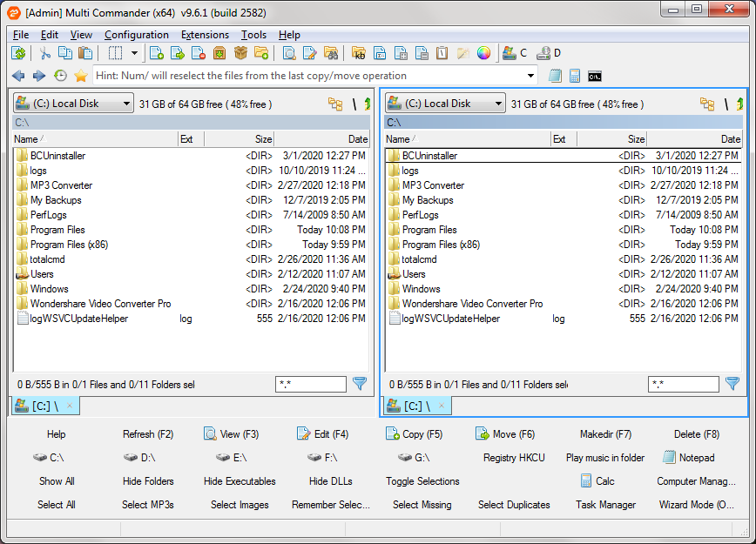Launch notepad icon next to command line
This screenshot has width=756, height=544.
click(555, 76)
